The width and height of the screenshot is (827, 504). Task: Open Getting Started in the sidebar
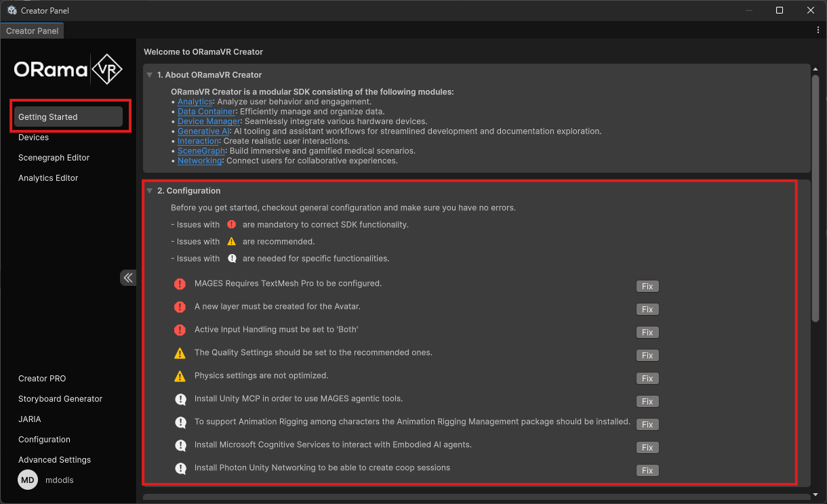pos(68,117)
